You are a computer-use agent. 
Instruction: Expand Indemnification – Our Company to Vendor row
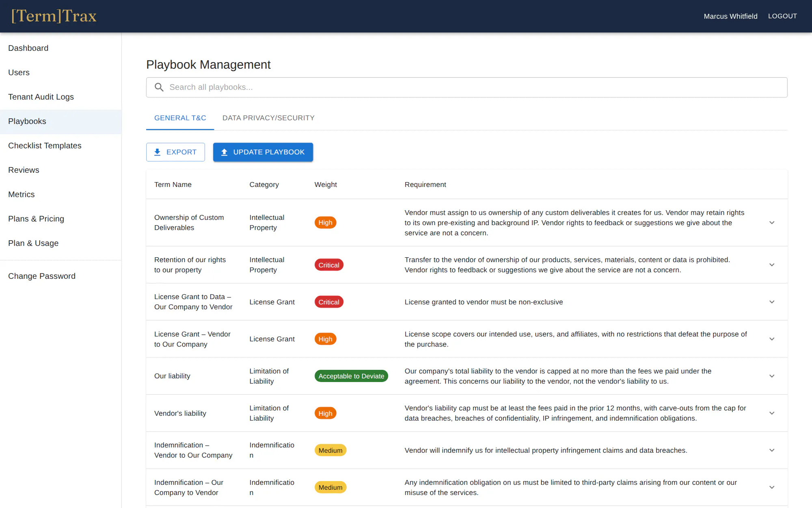click(x=772, y=487)
